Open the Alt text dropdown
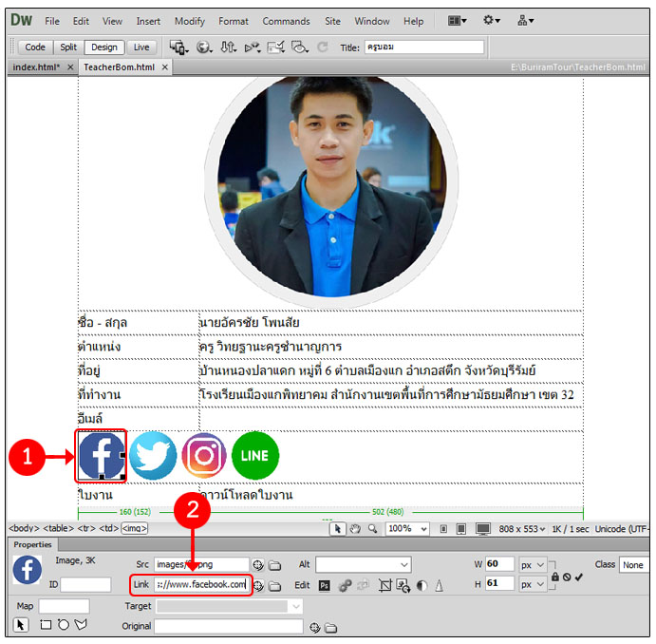 coord(405,564)
